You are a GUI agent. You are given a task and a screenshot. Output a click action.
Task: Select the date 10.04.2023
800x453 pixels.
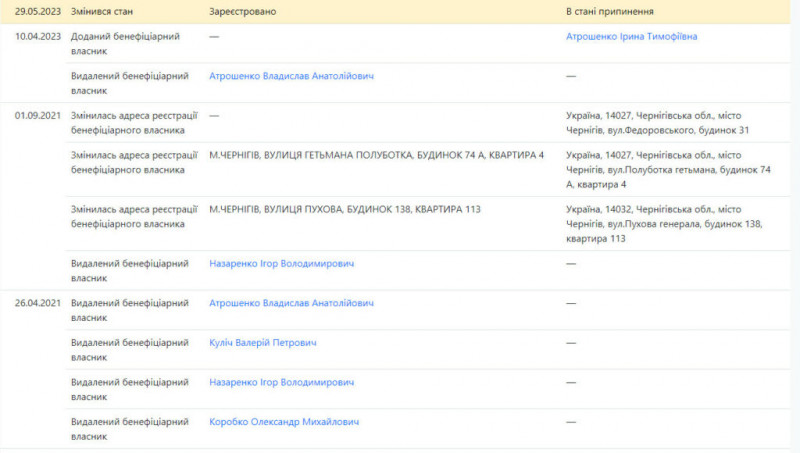click(x=38, y=37)
